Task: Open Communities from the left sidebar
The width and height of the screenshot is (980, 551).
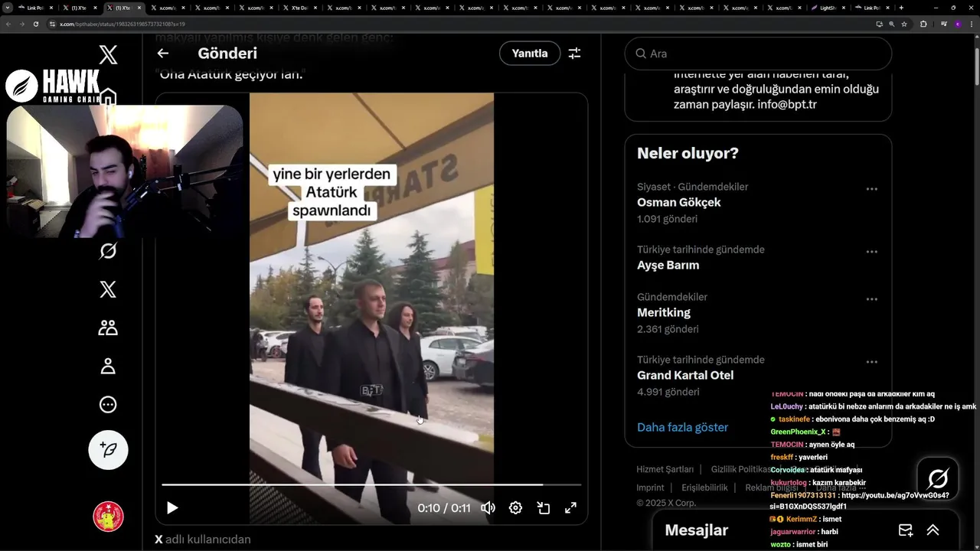Action: (x=108, y=328)
